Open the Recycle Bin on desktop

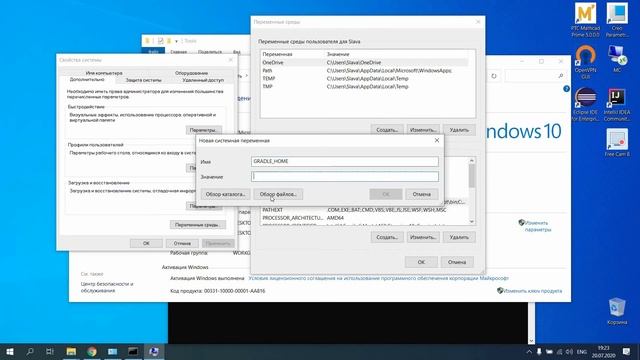click(x=617, y=311)
